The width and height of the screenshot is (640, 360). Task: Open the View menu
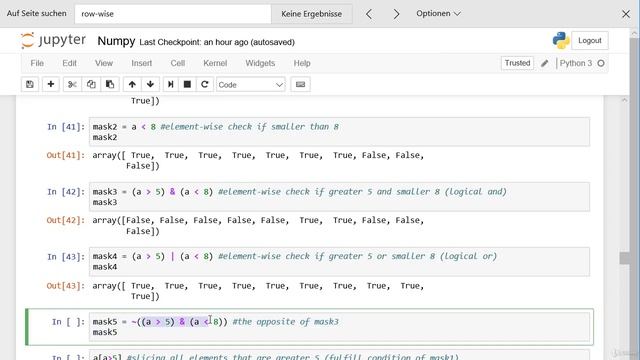[104, 63]
